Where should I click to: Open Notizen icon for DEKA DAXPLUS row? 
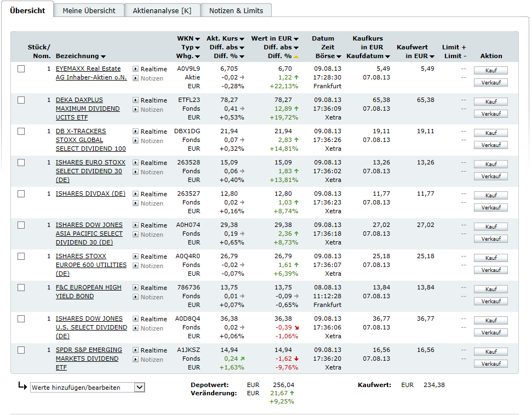[x=135, y=110]
